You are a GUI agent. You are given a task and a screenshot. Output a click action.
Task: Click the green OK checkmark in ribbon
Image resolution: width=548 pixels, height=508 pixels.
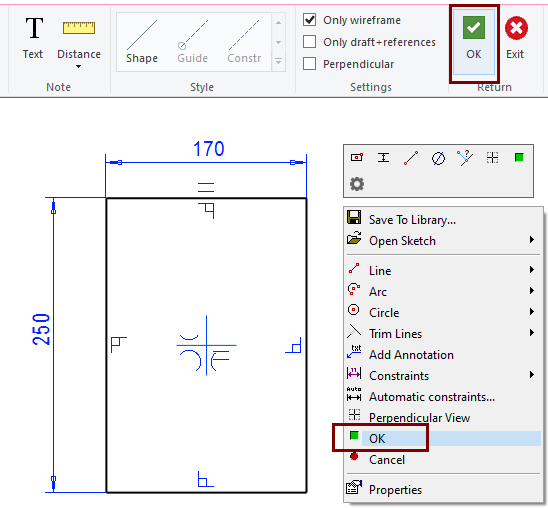coord(474,27)
